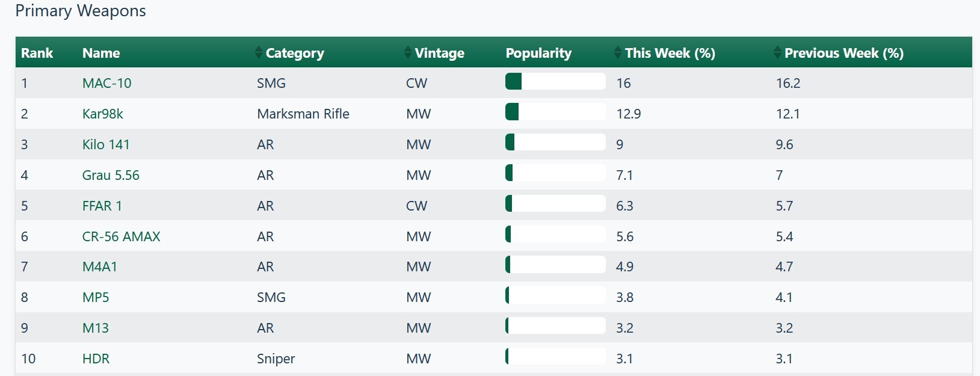Screen dimensions: 980x376
Task: Select the 16.2 previous week value
Action: click(x=788, y=83)
